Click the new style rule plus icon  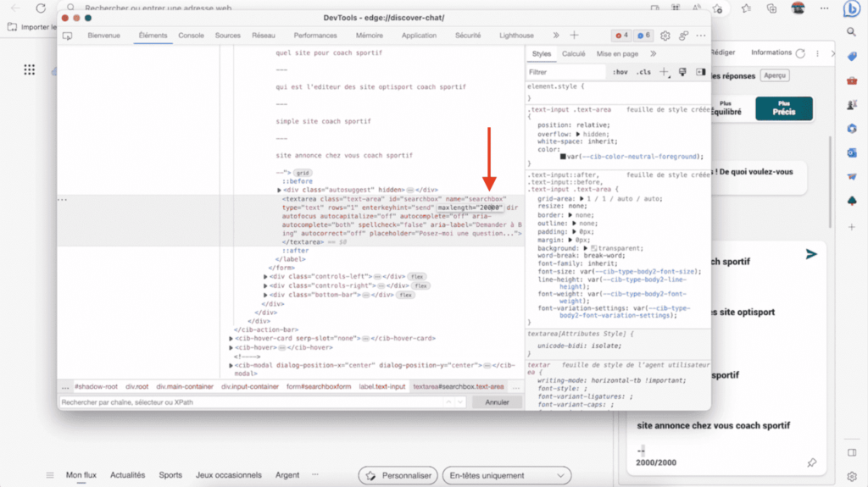(x=665, y=72)
